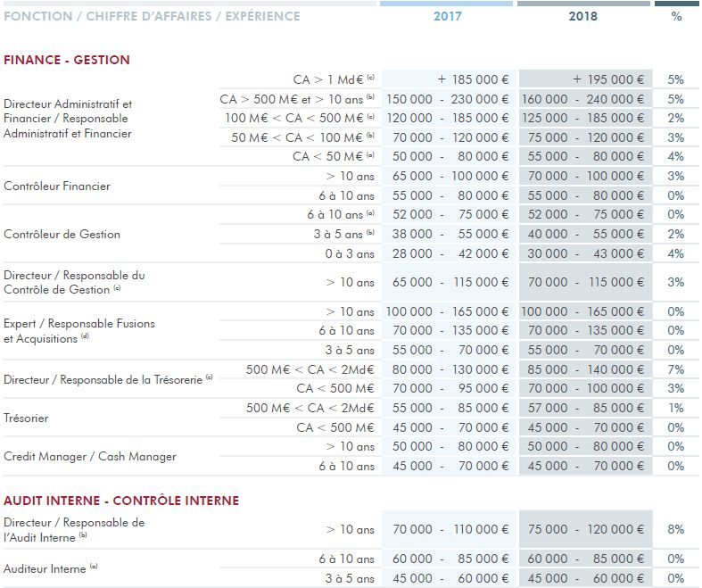Click 'CA < 50 M€' row label

coord(334,156)
